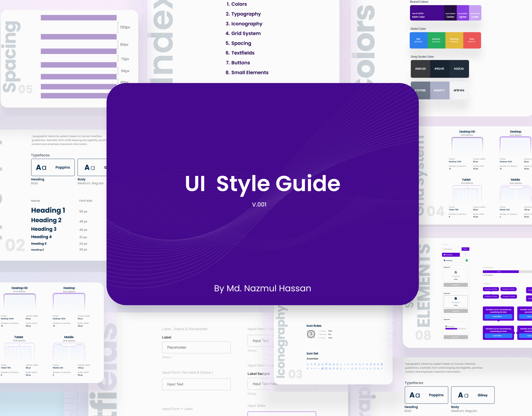Select the red Error state color
This screenshot has width=532, height=416.
(x=472, y=40)
